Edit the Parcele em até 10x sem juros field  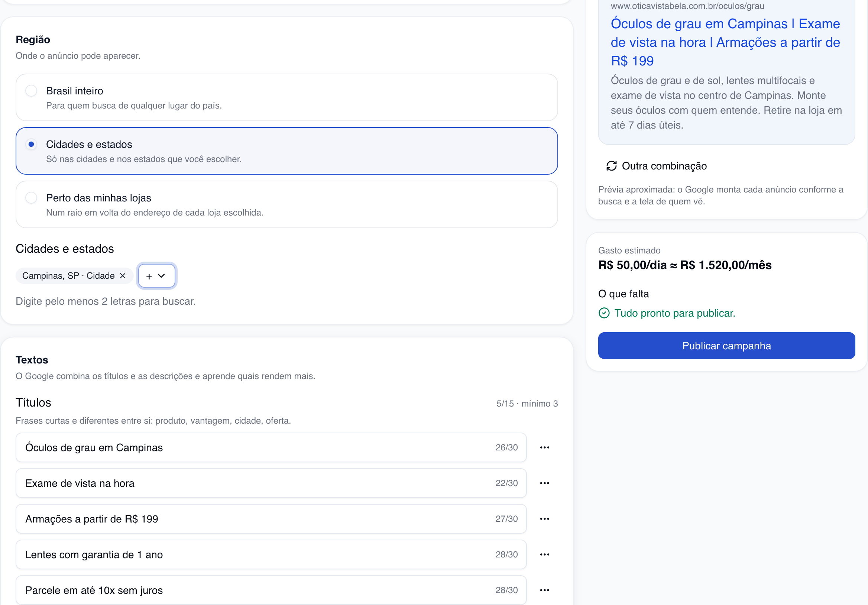point(271,590)
